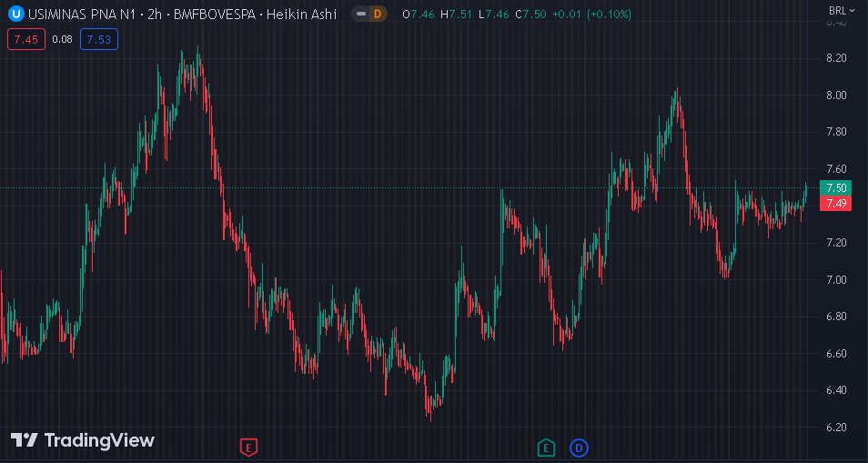The height and width of the screenshot is (463, 868).
Task: Click the 6.60 price axis label
Action: pyautogui.click(x=836, y=354)
